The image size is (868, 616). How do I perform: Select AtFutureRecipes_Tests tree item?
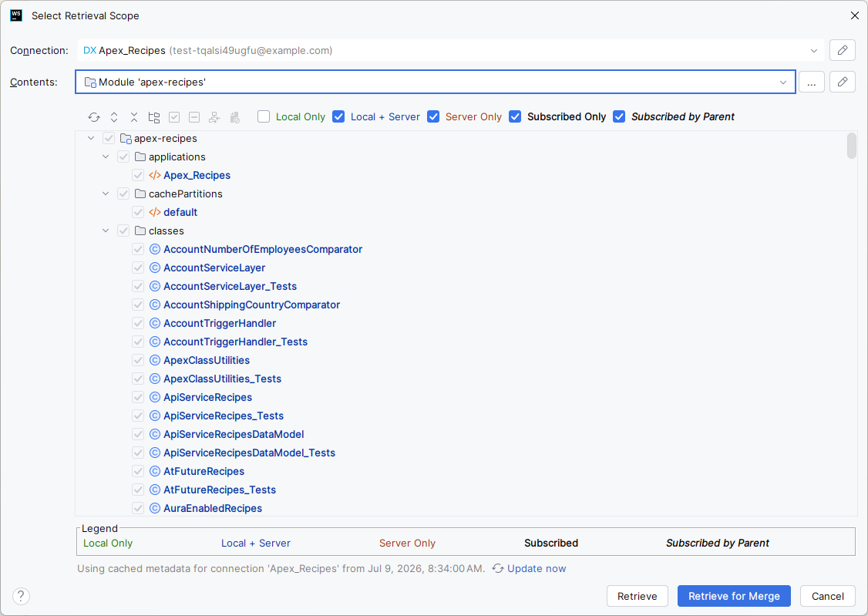(x=219, y=490)
